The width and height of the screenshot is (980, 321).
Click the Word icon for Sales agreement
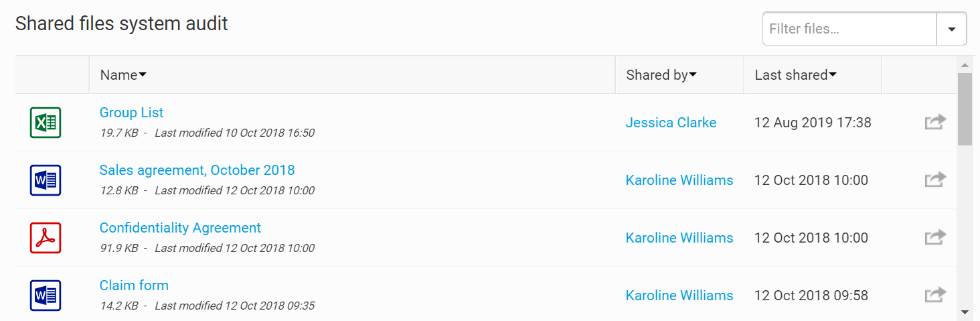[x=46, y=180]
